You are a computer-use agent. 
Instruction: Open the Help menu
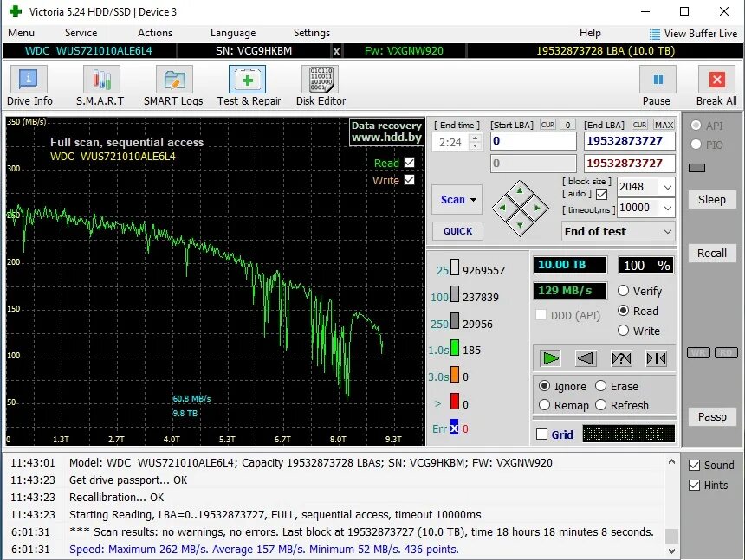pyautogui.click(x=590, y=33)
